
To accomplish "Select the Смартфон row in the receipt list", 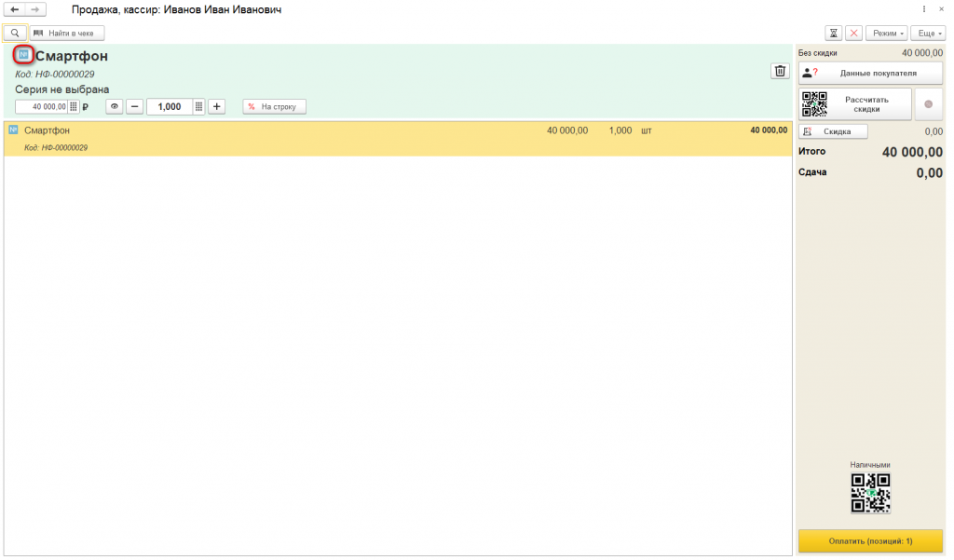I will pos(398,139).
